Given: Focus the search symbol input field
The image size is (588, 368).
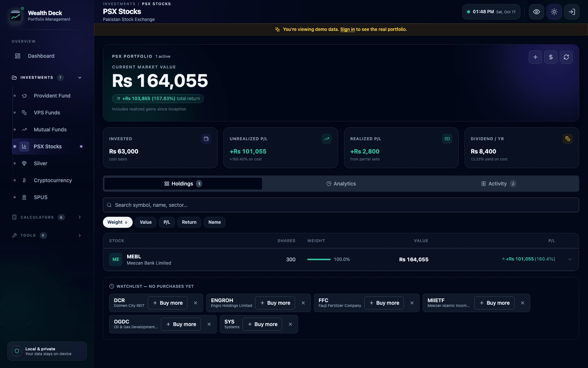Looking at the screenshot, I should point(341,205).
